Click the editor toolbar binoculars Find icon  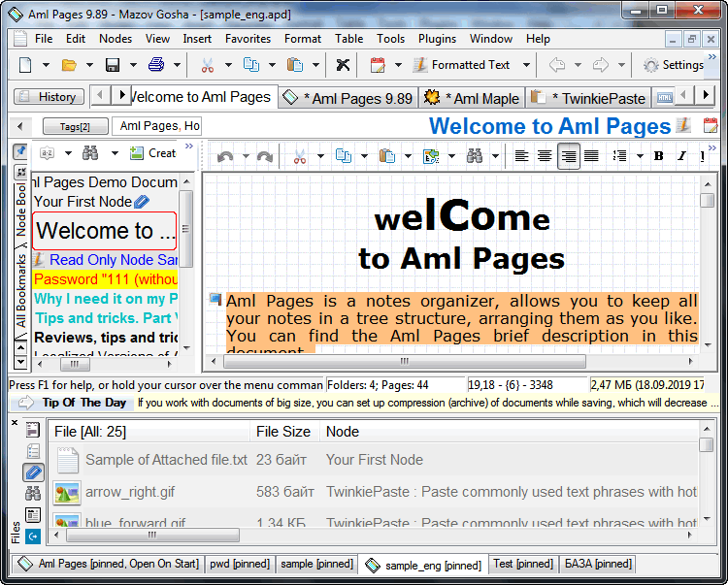click(475, 156)
